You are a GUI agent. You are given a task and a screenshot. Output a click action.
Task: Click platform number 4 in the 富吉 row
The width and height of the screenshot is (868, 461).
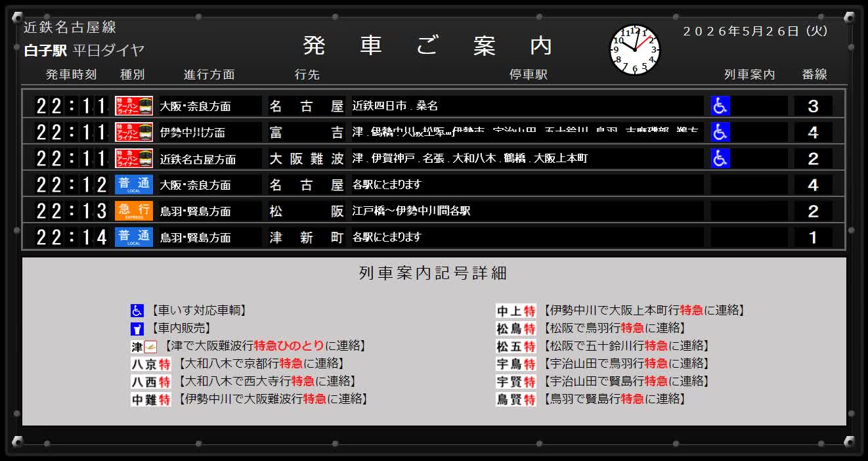click(814, 132)
